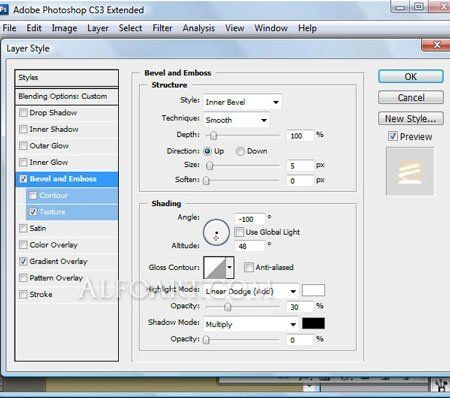Toggle the Preview checkbox

pos(393,136)
